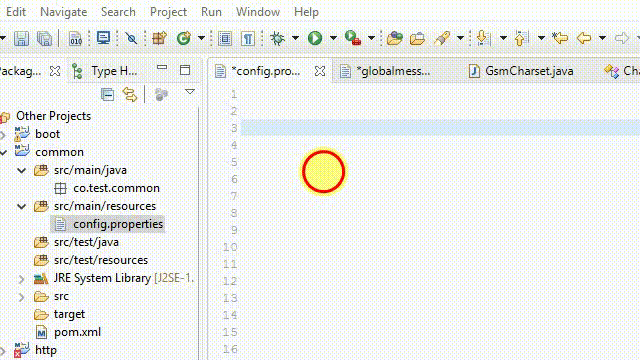Select the boot project
Image resolution: width=640 pixels, height=360 pixels.
[x=47, y=134]
